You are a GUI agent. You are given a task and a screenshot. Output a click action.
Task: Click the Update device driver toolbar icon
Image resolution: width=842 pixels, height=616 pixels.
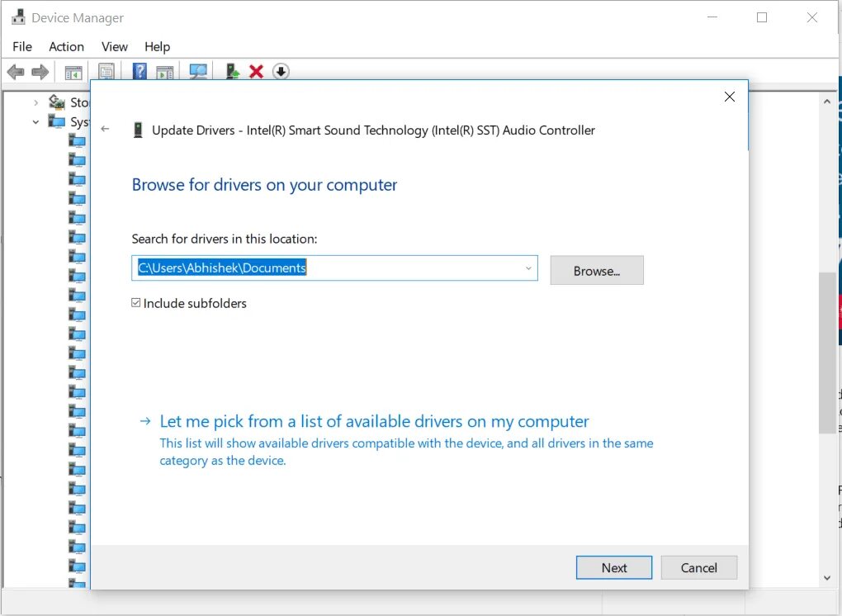pyautogui.click(x=233, y=72)
